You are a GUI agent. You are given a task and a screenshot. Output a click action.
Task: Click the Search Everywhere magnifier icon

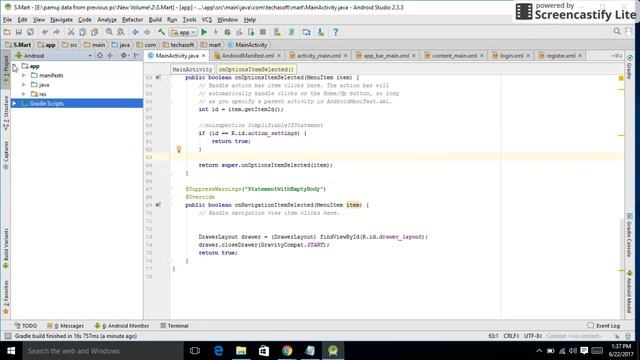click(x=617, y=31)
